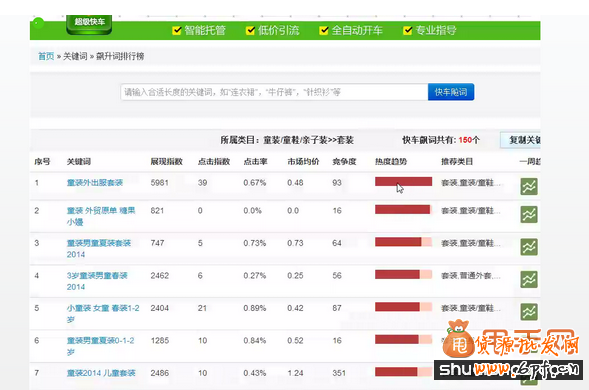Sort by 关键词 column header
Viewport: 589px width, 390px height.
click(79, 162)
